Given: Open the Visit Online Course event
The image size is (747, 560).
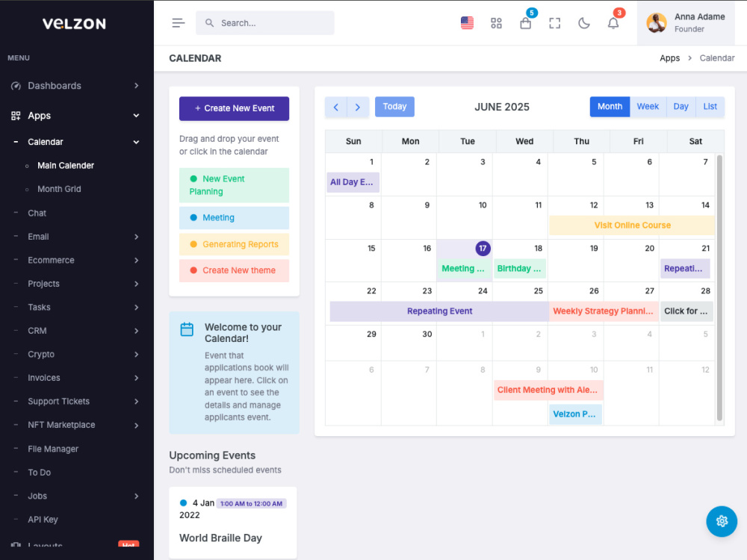Looking at the screenshot, I should coord(632,225).
